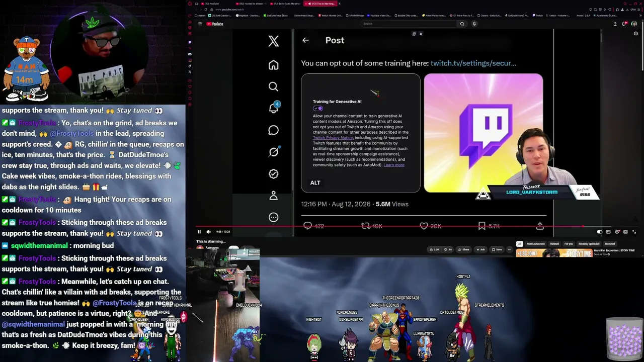The height and width of the screenshot is (362, 644).
Task: Open TikTok icon in browser sidebar
Action: (x=190, y=66)
